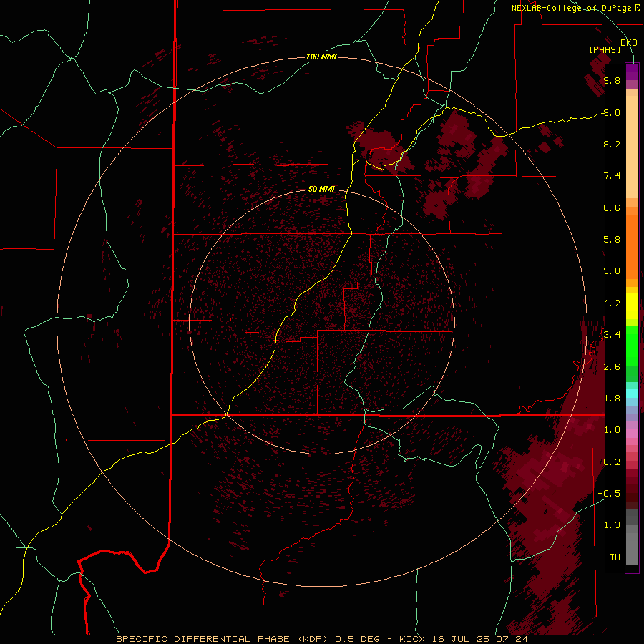Pick the light peach segment of the color bar

pos(632,147)
